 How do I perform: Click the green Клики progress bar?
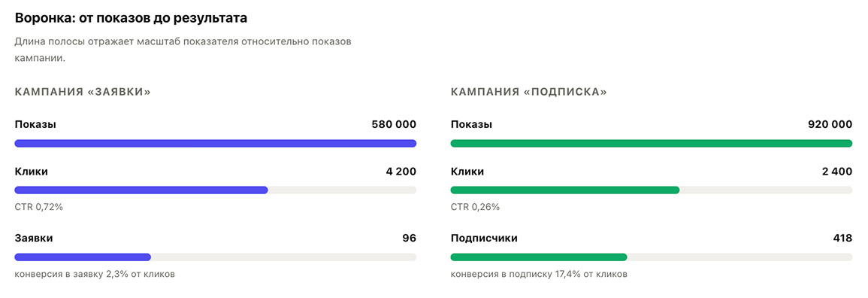click(x=565, y=190)
